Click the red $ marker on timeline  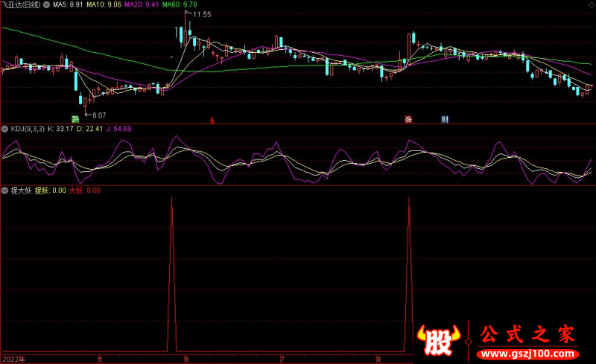(212, 121)
